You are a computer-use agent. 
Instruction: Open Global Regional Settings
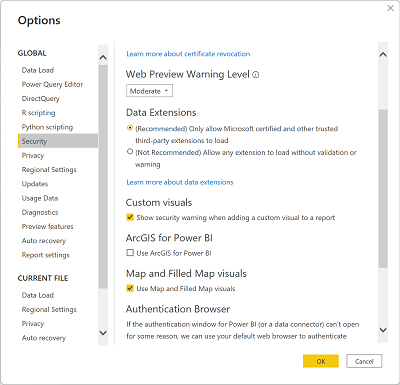pyautogui.click(x=49, y=170)
